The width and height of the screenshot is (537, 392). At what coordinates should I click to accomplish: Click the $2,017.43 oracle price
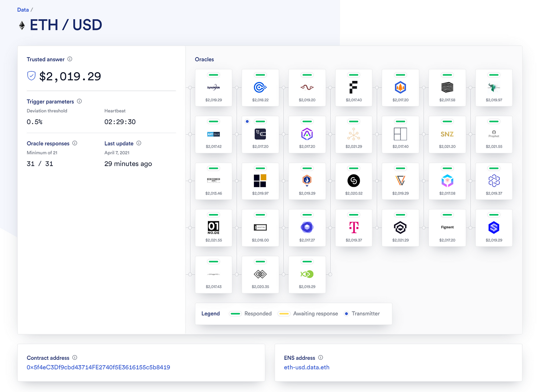(214, 287)
